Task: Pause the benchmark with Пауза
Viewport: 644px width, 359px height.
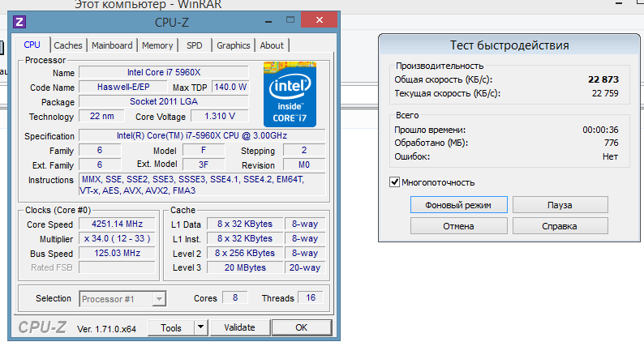Action: click(560, 205)
